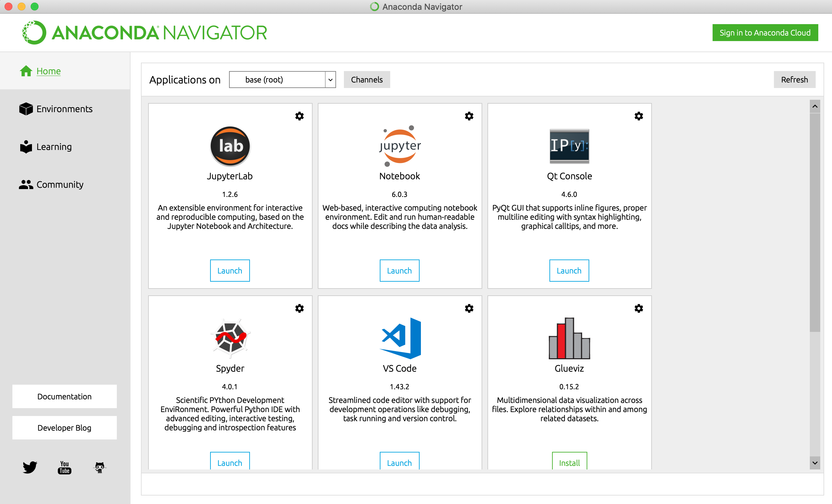Expand the base (root) environment dropdown
This screenshot has height=504, width=832.
pos(282,80)
